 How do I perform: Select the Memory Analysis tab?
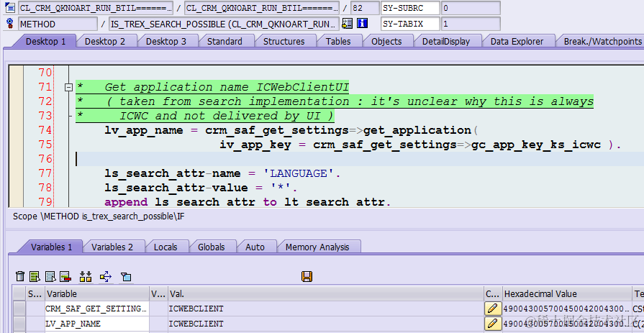317,247
